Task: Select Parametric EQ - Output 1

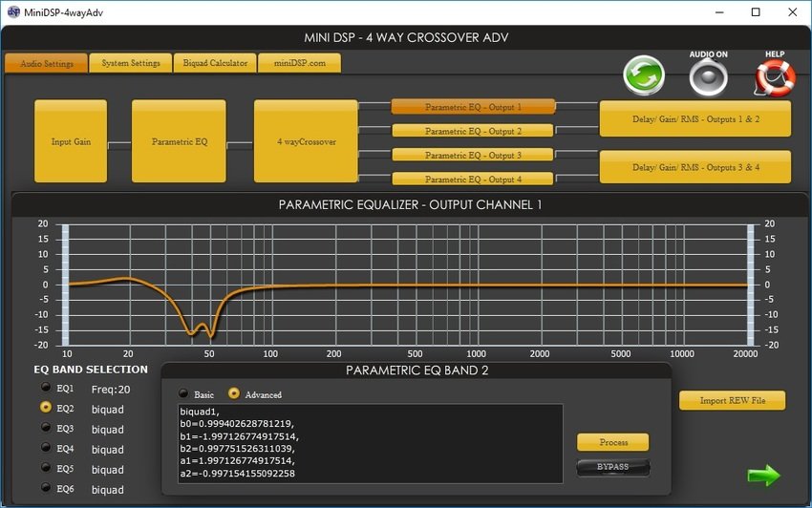Action: pyautogui.click(x=473, y=107)
